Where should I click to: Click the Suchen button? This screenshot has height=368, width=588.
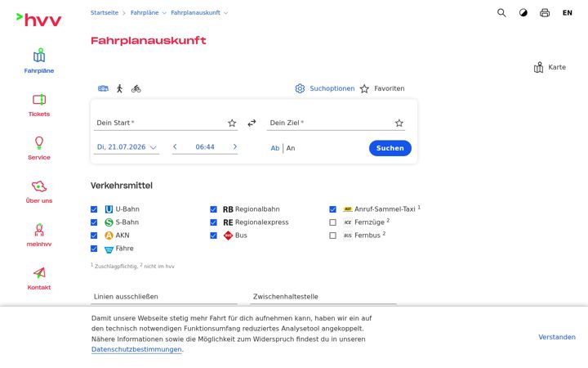(390, 148)
